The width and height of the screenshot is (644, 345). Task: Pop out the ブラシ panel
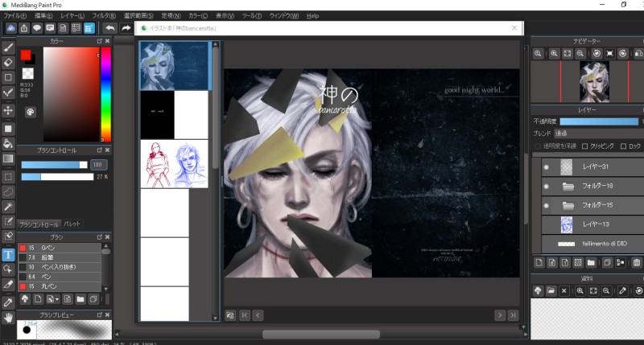pos(99,237)
